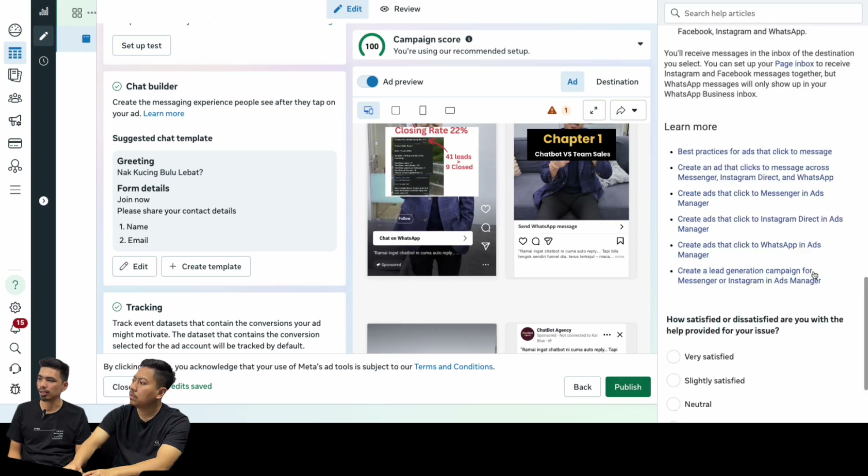Select the pencil edit icon in dark sidebar

[x=43, y=36]
